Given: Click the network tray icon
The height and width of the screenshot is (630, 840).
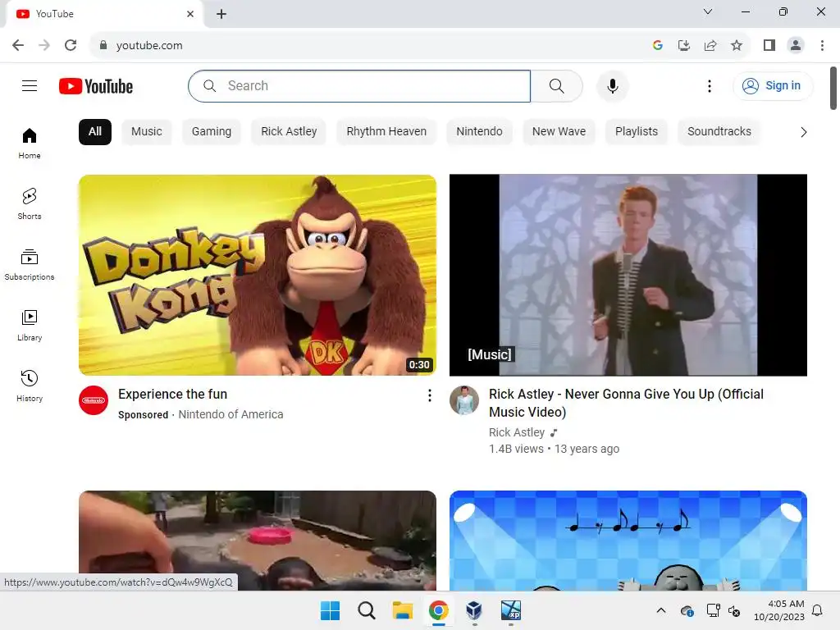Looking at the screenshot, I should tap(713, 610).
